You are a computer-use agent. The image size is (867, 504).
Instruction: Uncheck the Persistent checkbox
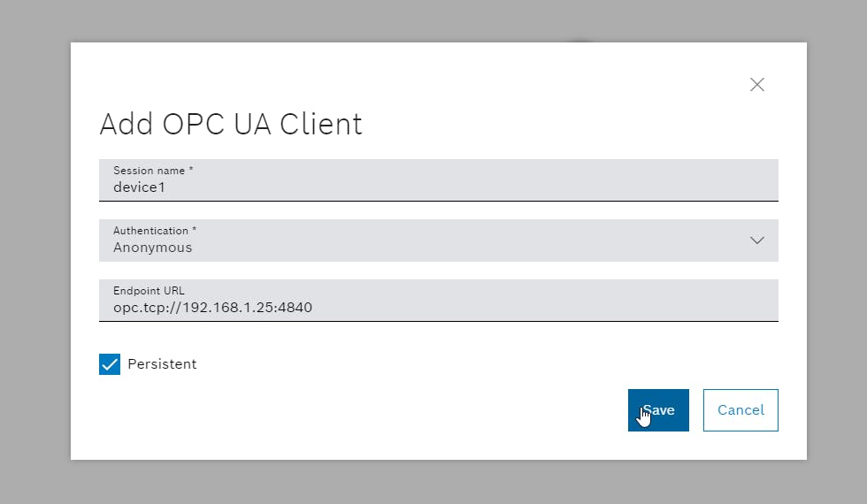pyautogui.click(x=110, y=364)
